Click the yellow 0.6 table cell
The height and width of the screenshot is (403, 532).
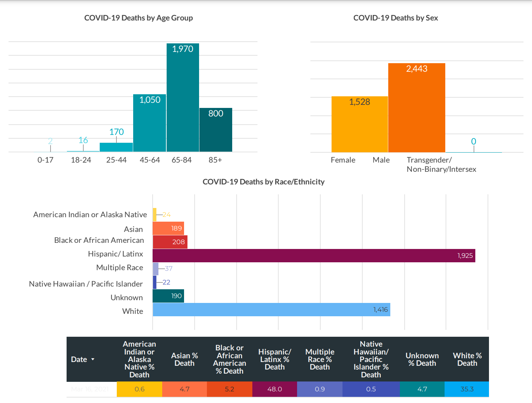coord(139,389)
